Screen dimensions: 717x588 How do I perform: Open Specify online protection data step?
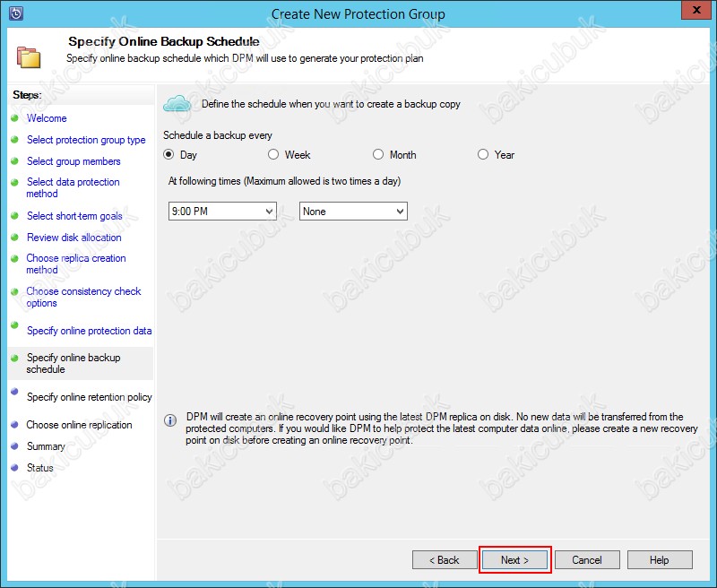pos(89,331)
